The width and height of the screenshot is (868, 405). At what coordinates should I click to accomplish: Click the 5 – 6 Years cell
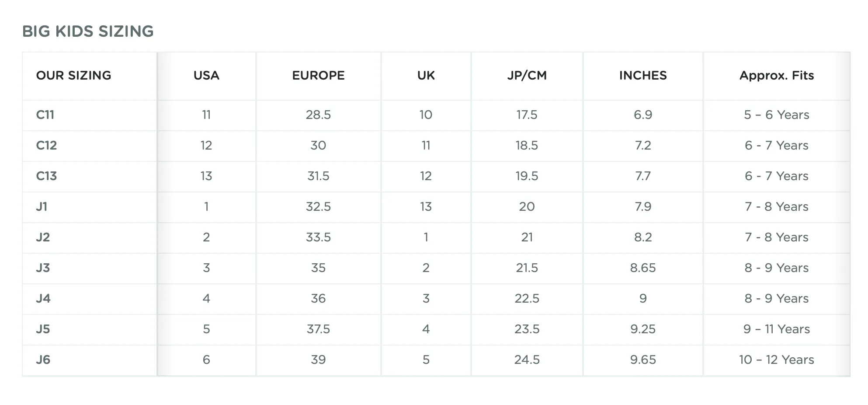777,115
